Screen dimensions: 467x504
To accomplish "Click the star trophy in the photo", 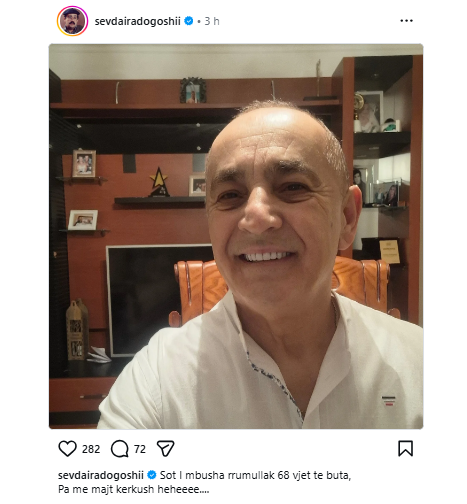I will (x=158, y=182).
